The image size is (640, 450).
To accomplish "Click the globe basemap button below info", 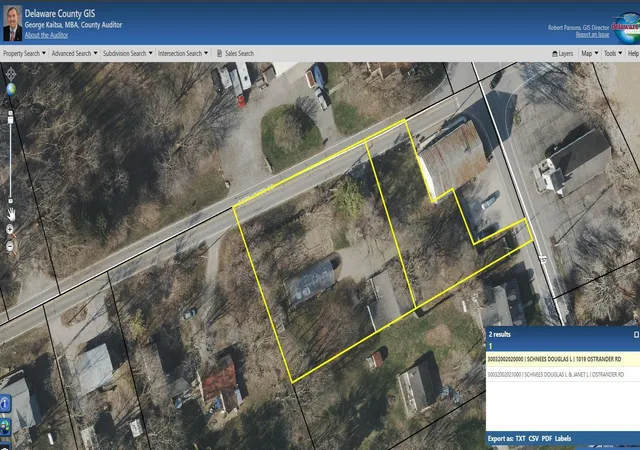I will coord(5,428).
